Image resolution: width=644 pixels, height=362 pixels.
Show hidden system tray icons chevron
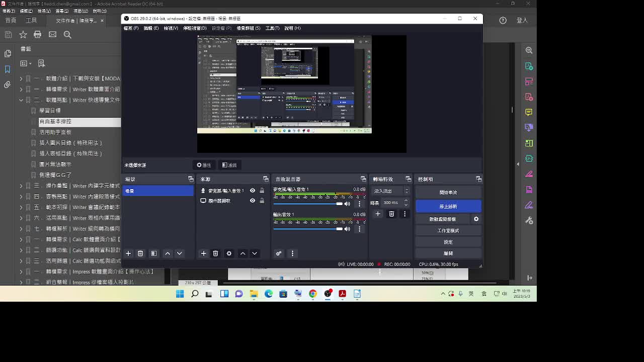(443, 294)
